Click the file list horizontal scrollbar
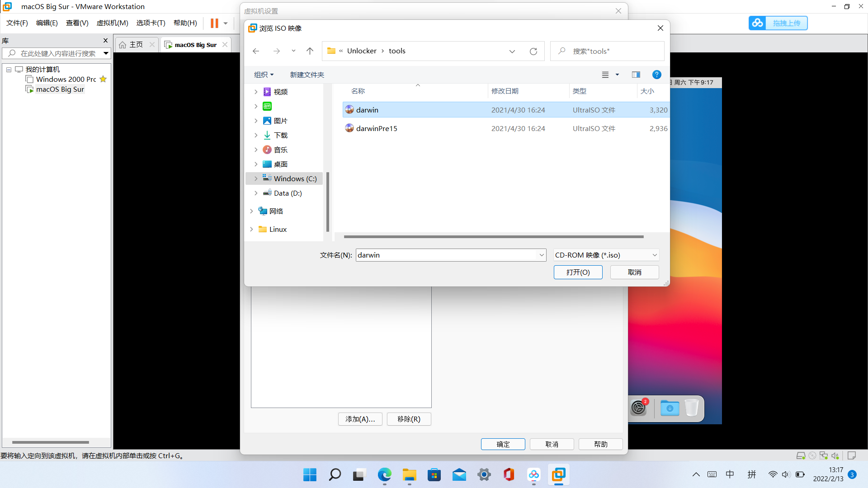 point(493,236)
